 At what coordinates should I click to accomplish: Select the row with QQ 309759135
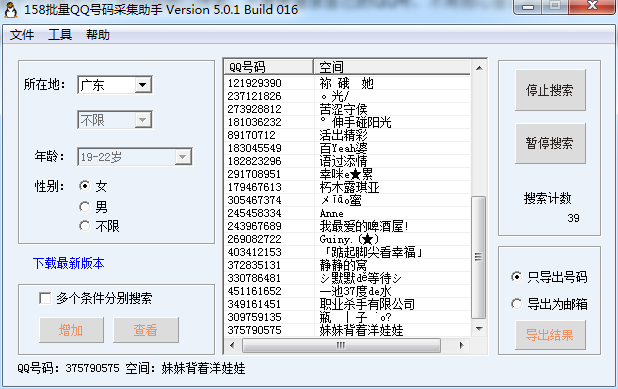coord(348,317)
